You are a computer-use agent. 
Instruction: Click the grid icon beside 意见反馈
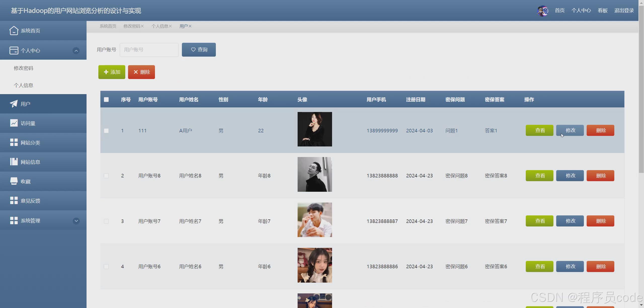pos(14,201)
